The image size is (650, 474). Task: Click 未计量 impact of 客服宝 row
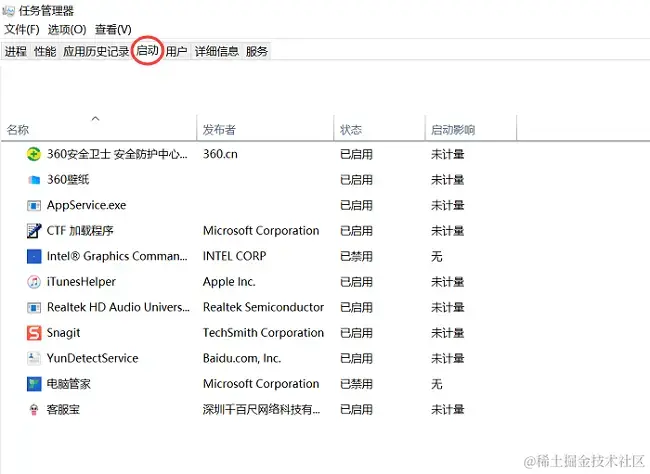(x=447, y=410)
